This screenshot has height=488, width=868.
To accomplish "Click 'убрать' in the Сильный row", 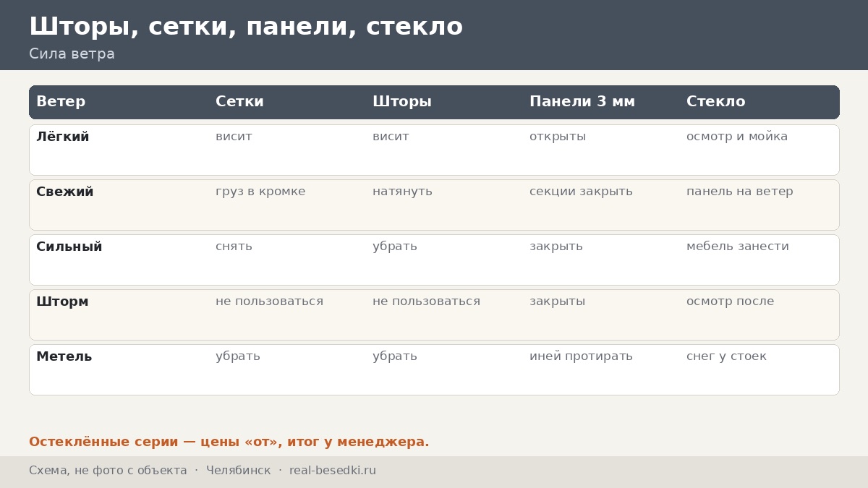I will click(x=395, y=247).
